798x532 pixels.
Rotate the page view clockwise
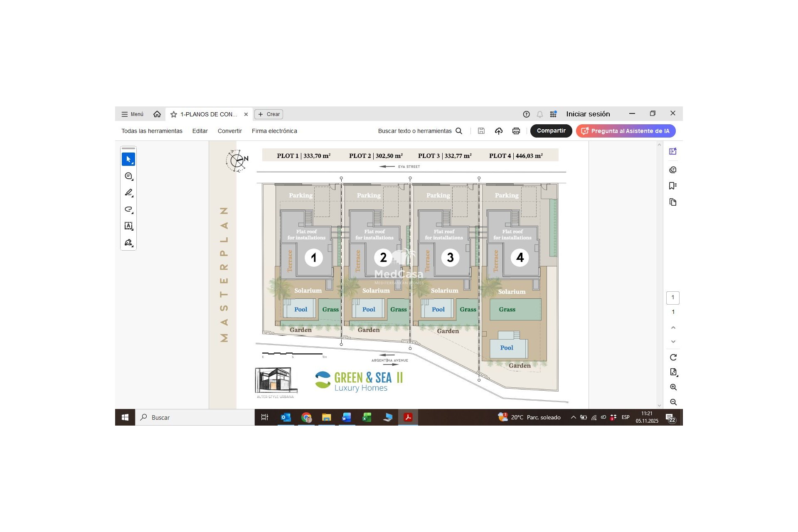[673, 357]
